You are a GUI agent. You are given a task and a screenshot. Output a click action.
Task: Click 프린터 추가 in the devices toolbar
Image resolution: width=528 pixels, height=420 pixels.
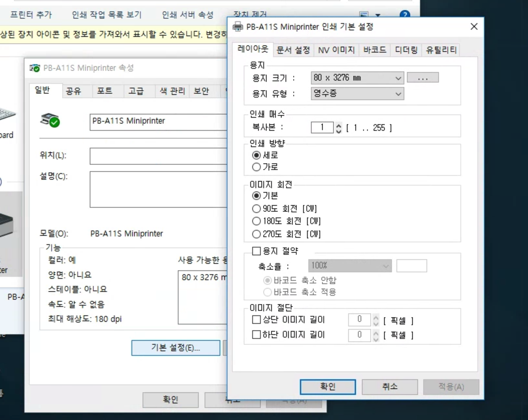click(x=31, y=15)
